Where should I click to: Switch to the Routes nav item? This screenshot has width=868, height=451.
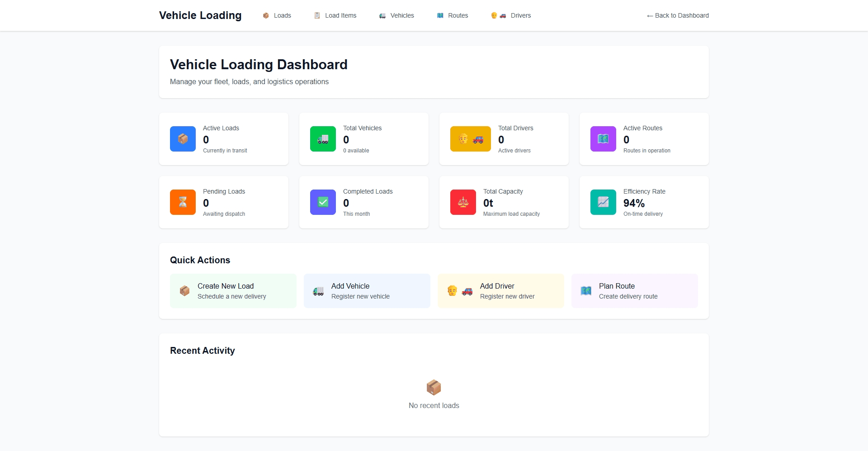(x=453, y=15)
